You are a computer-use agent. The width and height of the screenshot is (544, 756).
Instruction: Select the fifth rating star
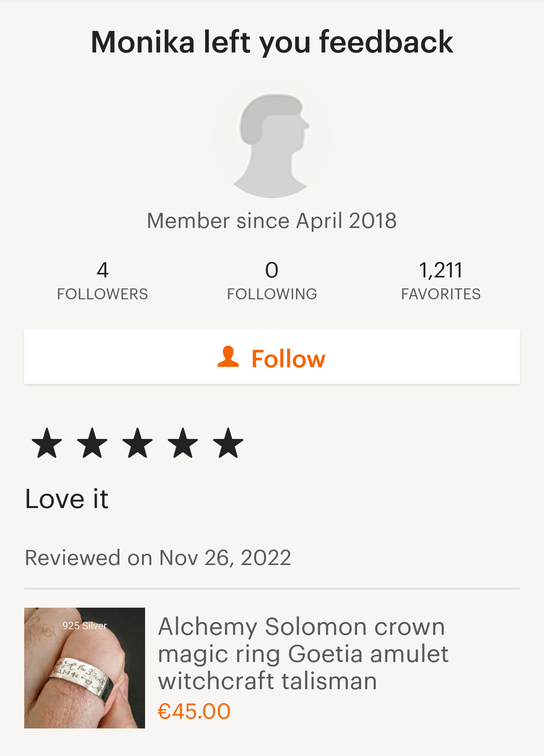tap(228, 443)
